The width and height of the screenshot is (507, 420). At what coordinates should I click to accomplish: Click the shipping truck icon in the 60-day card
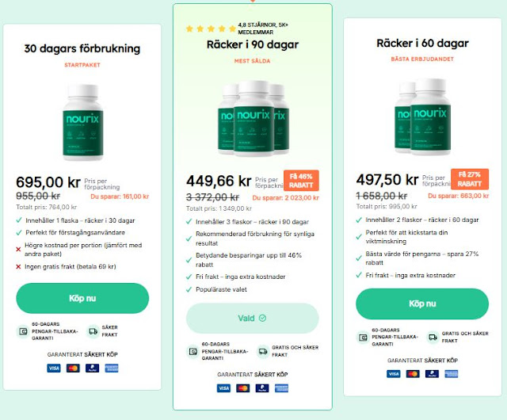[433, 338]
